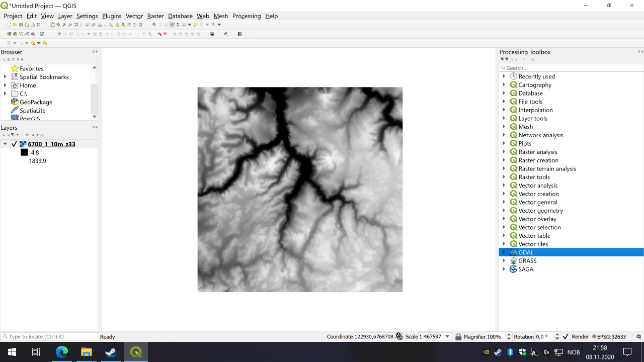644x362 pixels.
Task: Open the Processing menu
Action: (247, 16)
